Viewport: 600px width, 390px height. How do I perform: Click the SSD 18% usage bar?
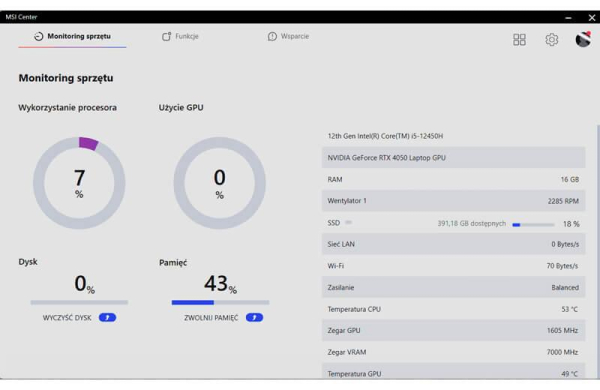[533, 225]
